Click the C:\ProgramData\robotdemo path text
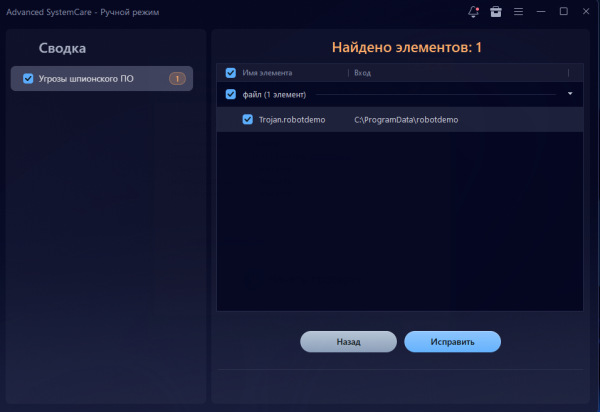 pyautogui.click(x=406, y=120)
